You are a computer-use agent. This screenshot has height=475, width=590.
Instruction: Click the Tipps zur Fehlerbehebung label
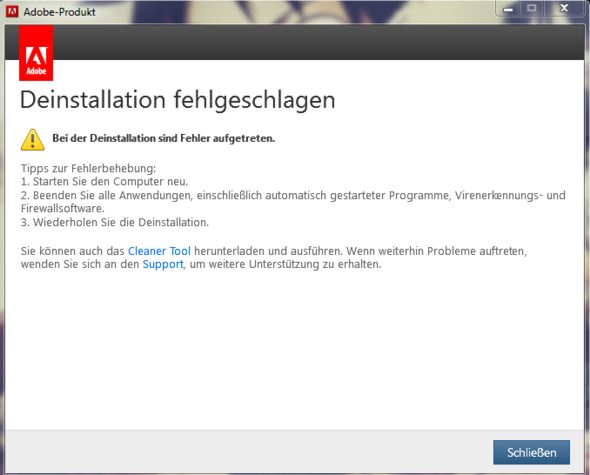point(88,168)
